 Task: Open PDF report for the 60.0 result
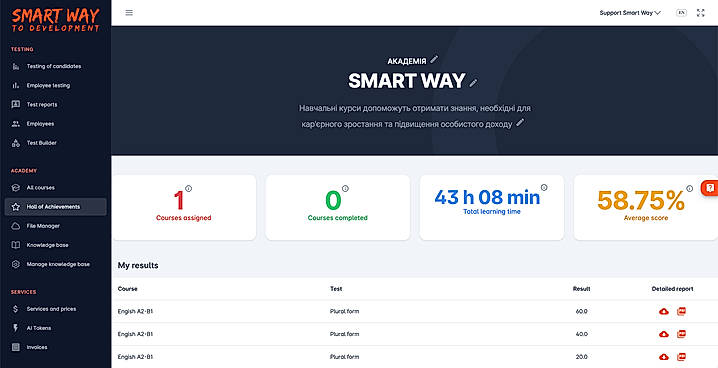click(x=681, y=312)
